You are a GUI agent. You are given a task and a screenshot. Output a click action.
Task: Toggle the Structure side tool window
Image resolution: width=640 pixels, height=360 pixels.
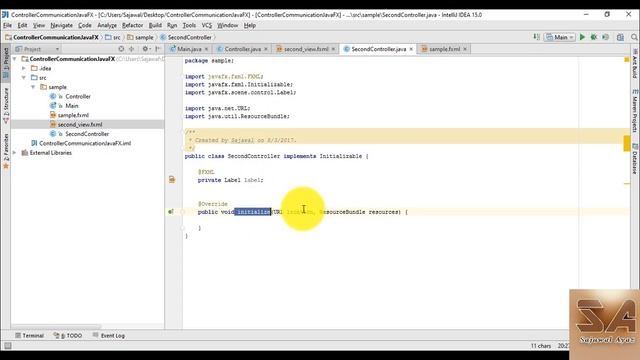(6, 105)
